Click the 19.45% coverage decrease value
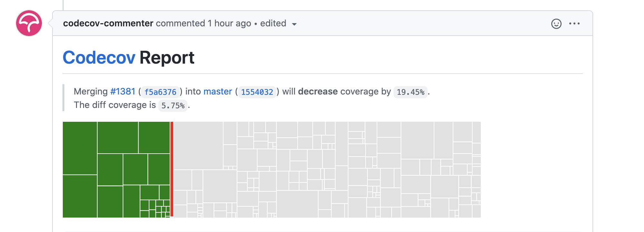This screenshot has width=644, height=232. 411,92
